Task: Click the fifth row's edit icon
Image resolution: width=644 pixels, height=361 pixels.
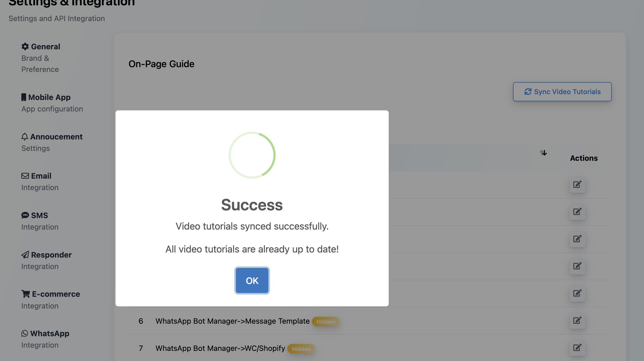Action: (577, 293)
